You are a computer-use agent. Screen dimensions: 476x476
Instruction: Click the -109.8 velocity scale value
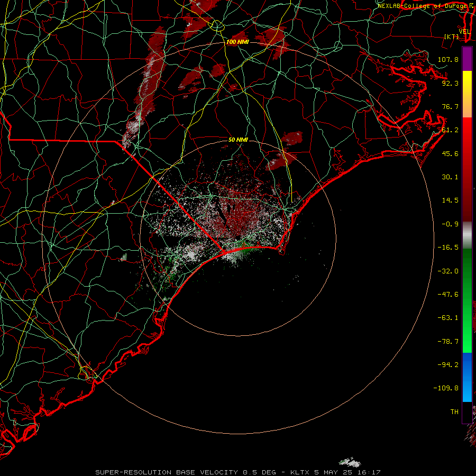[x=446, y=388]
